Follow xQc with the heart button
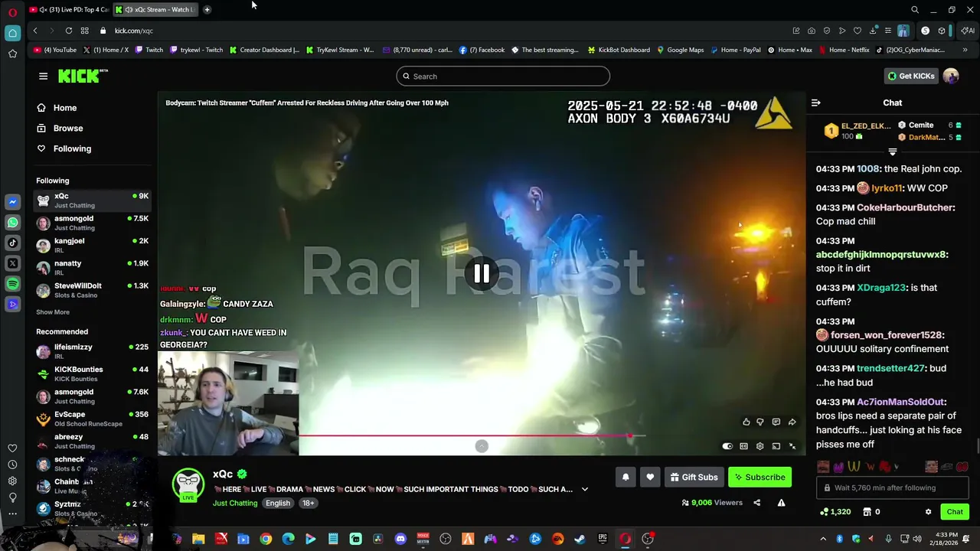The width and height of the screenshot is (980, 551). point(650,477)
